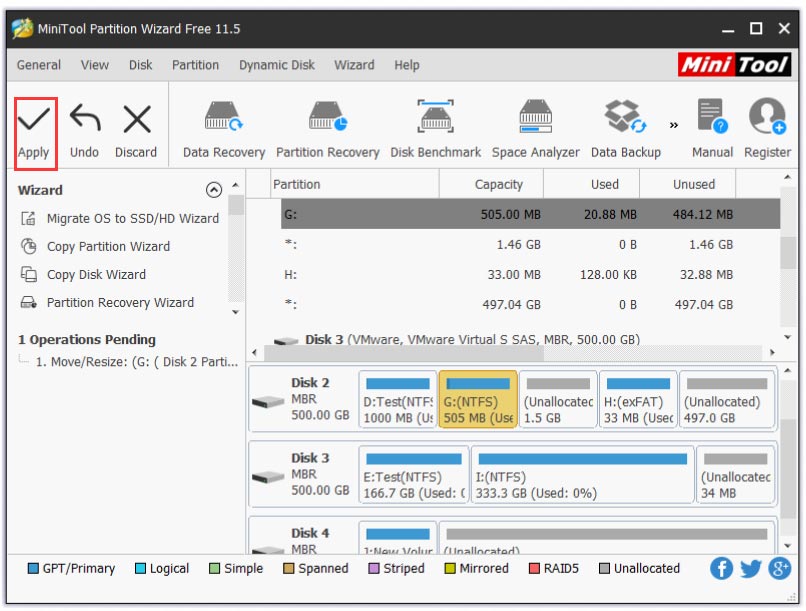Viewport: 806px width, 611px height.
Task: Select D:Test partition block on Disk 2
Action: 398,399
